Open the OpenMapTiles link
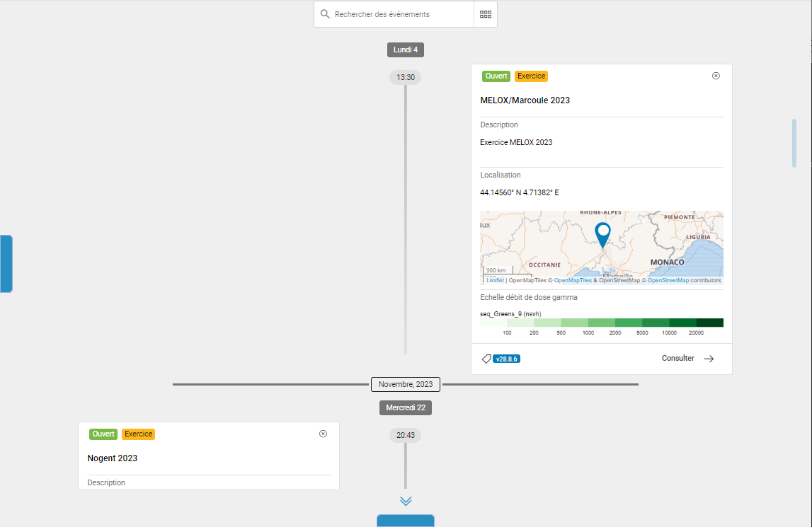The height and width of the screenshot is (527, 812). coord(573,280)
